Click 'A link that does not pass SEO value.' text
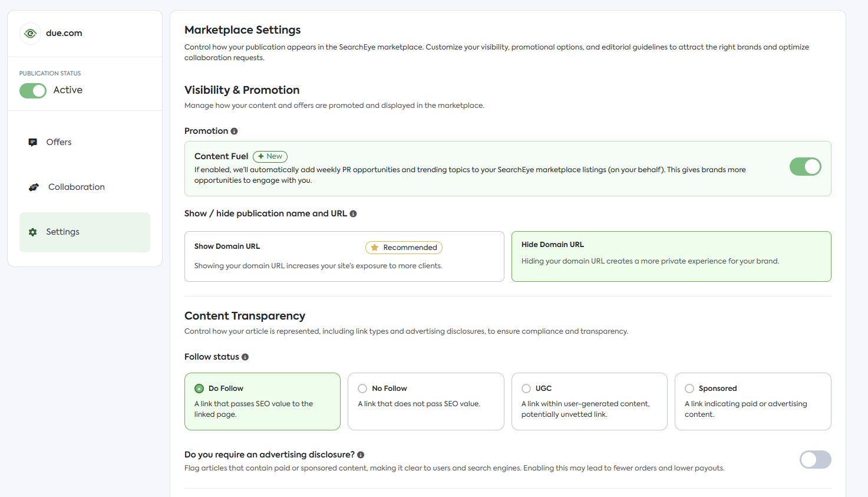868x497 pixels. pos(419,404)
